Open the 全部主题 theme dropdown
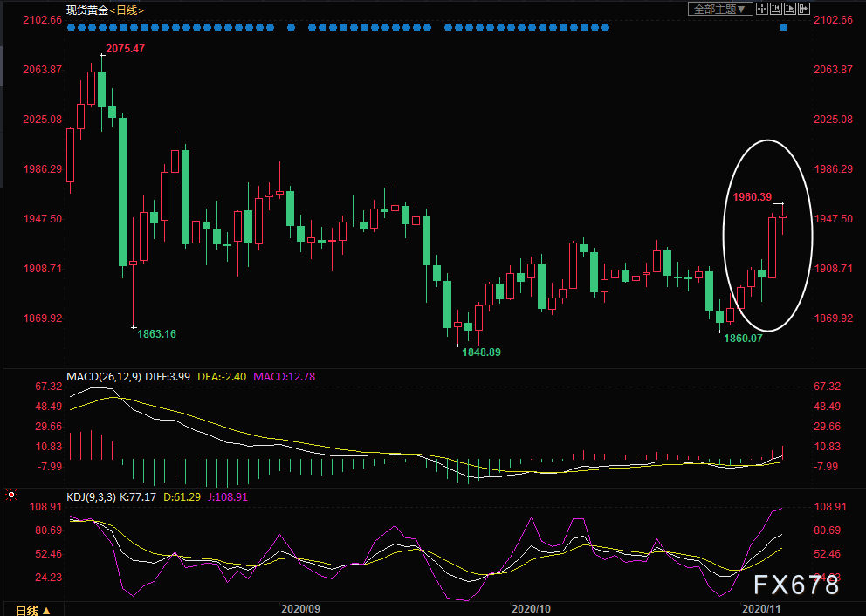This screenshot has height=616, width=866. coord(720,9)
